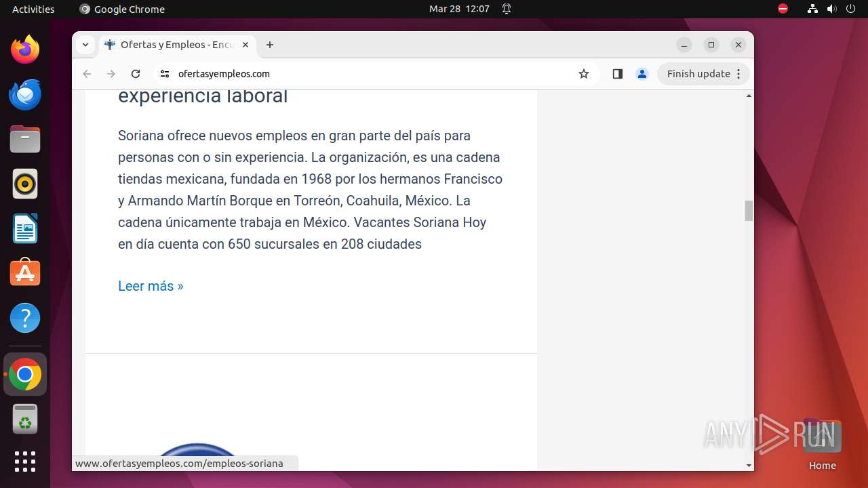Click the notification bell icon
This screenshot has height=488, width=868.
pos(506,9)
